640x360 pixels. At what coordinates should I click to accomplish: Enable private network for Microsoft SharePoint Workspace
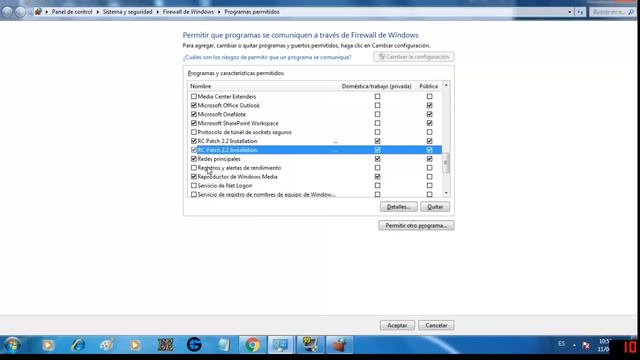pyautogui.click(x=378, y=123)
